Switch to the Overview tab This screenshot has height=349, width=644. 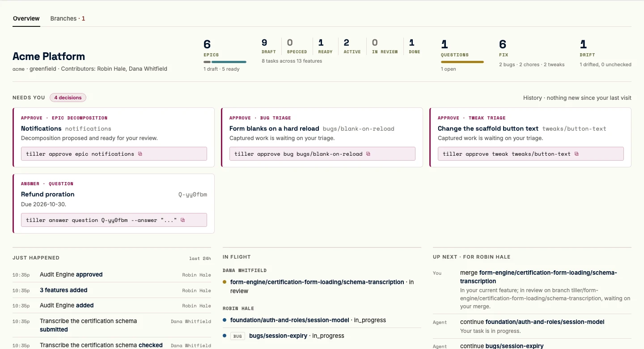pos(26,19)
